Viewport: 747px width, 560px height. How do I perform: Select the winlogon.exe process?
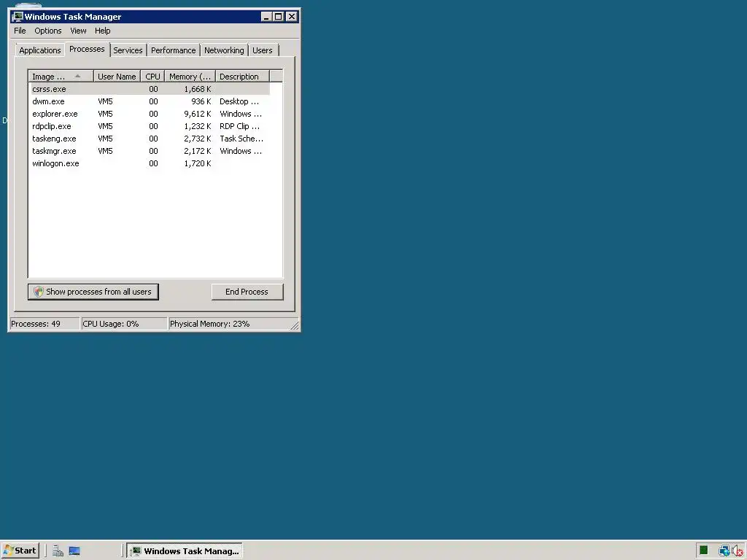[x=150, y=163]
